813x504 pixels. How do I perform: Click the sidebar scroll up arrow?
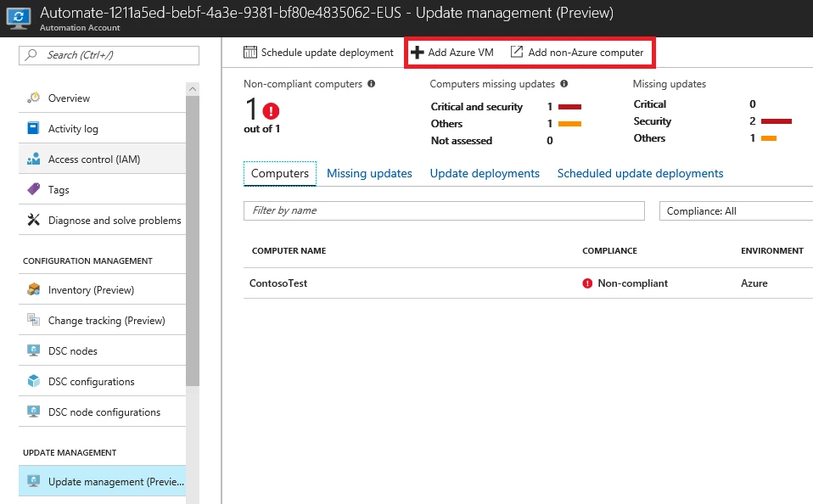193,88
